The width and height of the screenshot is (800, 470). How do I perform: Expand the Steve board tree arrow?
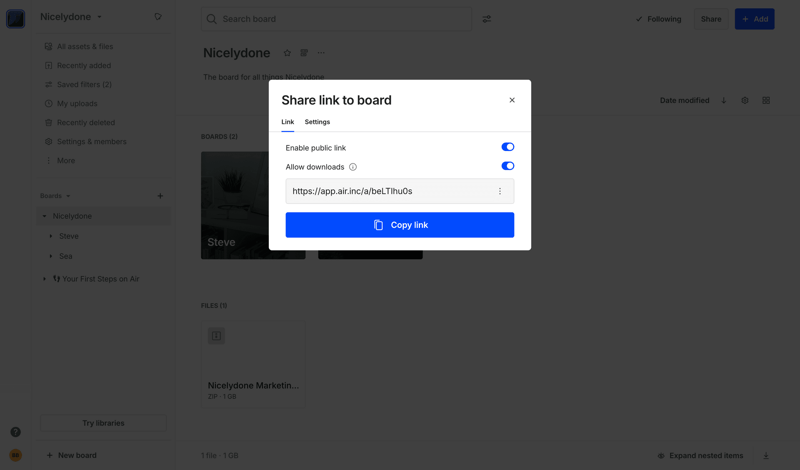pos(51,236)
